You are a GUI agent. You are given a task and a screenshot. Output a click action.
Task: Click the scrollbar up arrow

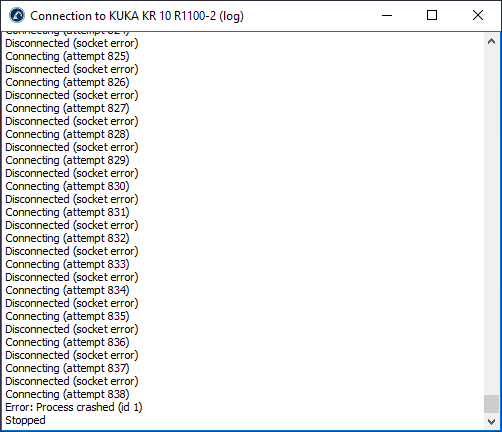(x=491, y=42)
